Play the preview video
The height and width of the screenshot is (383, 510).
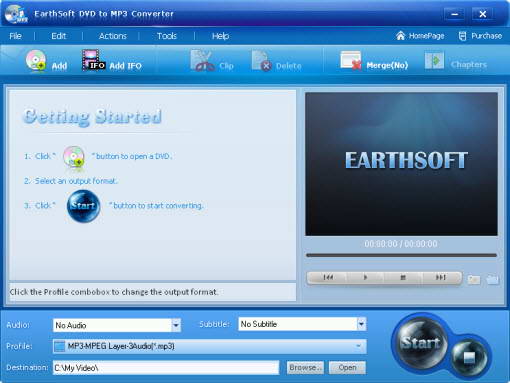(365, 277)
